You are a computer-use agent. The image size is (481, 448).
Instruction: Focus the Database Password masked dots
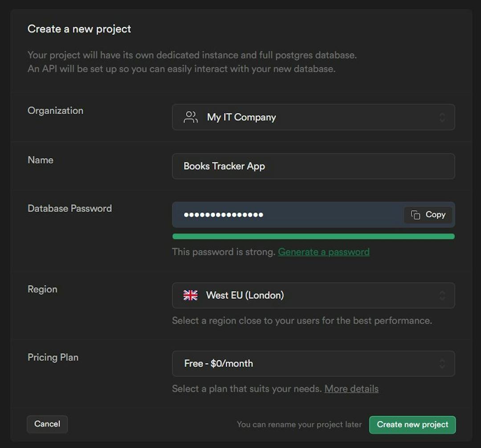(224, 215)
